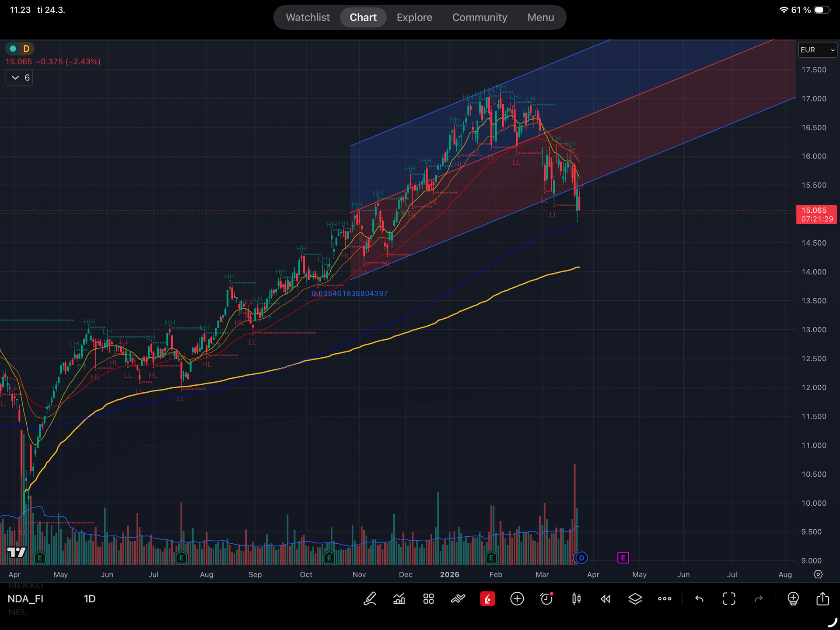Viewport: 840px width, 630px height.
Task: Create an alert with the alarm clock icon
Action: (547, 598)
